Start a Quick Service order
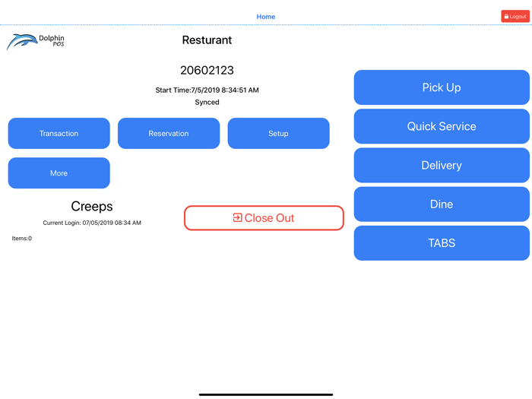The image size is (532, 399). 442,126
